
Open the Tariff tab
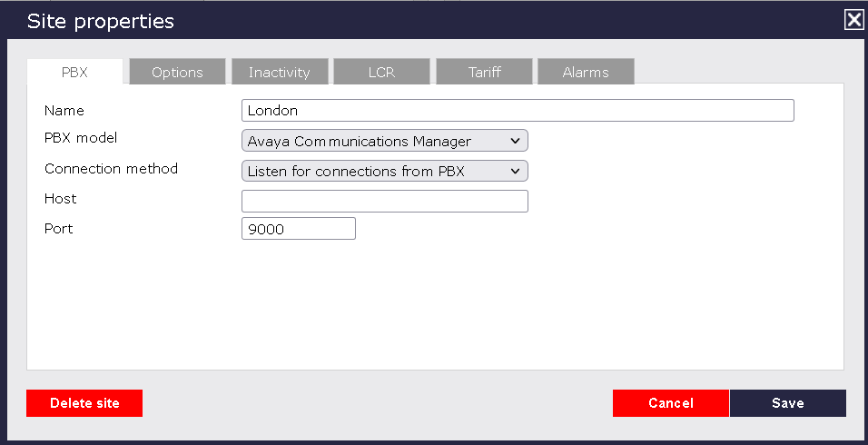[484, 73]
